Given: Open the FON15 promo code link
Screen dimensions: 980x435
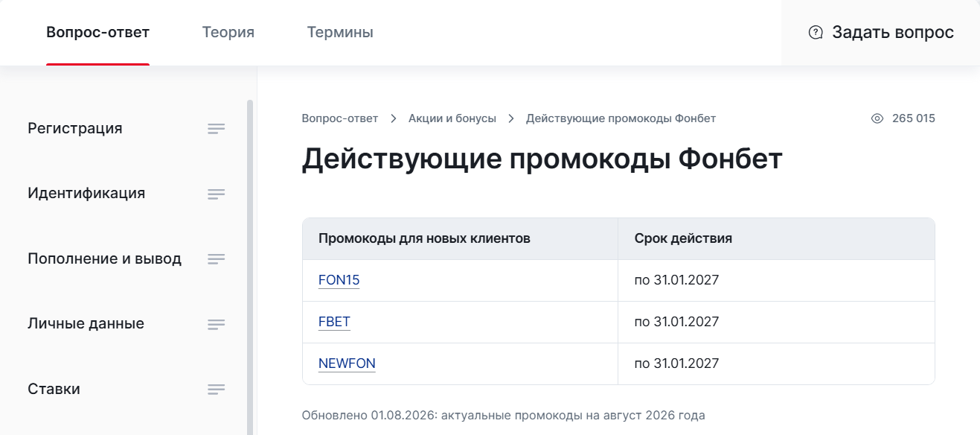Looking at the screenshot, I should 339,280.
